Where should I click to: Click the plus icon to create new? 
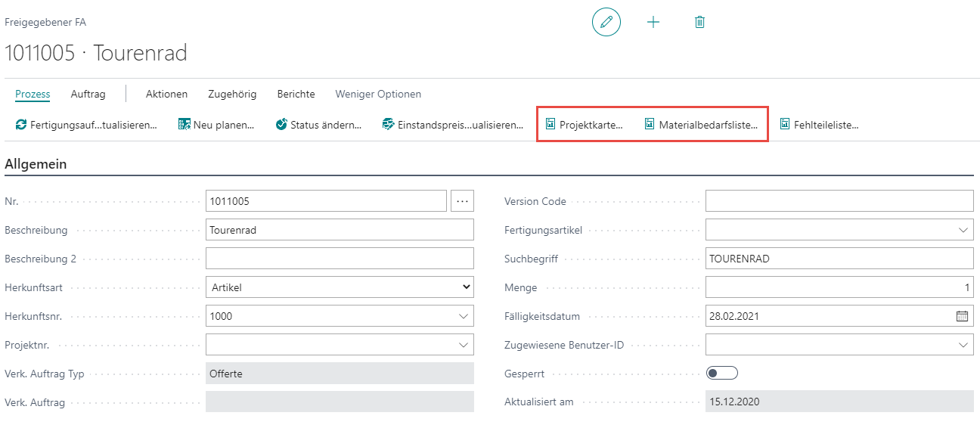tap(653, 23)
